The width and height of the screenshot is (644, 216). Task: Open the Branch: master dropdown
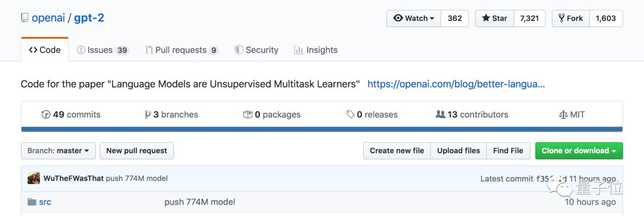tap(58, 151)
